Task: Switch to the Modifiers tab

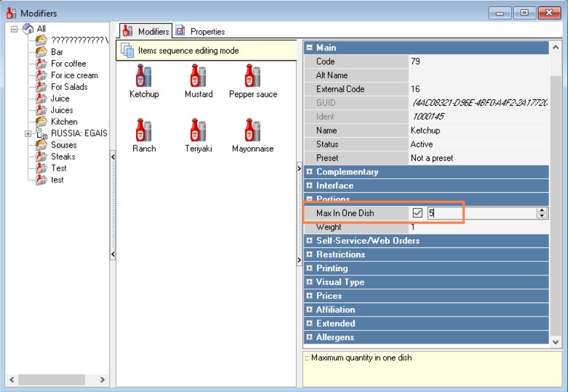Action: pyautogui.click(x=146, y=31)
